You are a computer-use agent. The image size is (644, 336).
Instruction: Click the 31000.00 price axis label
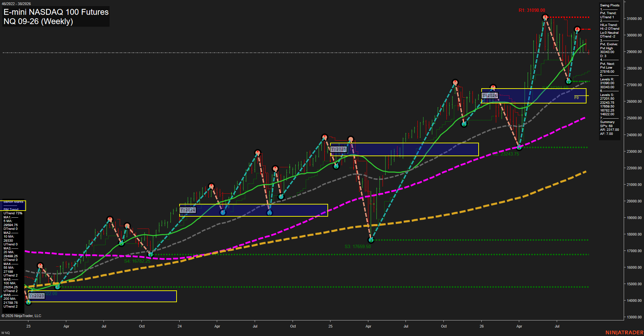click(634, 19)
